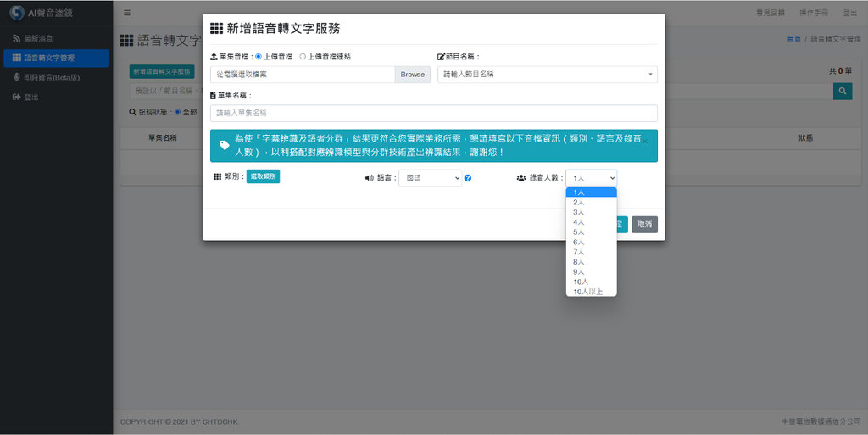Click the sign-out icon in sidebar 登出

pos(17,97)
